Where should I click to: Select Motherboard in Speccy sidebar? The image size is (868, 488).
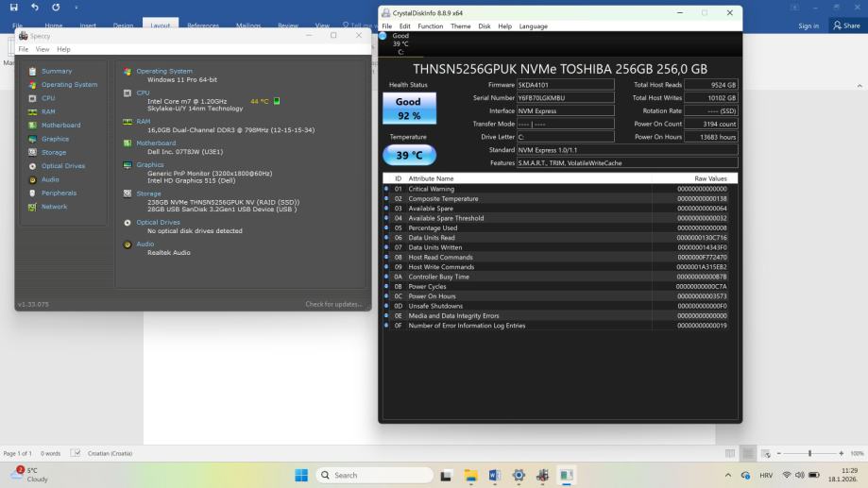coord(60,126)
